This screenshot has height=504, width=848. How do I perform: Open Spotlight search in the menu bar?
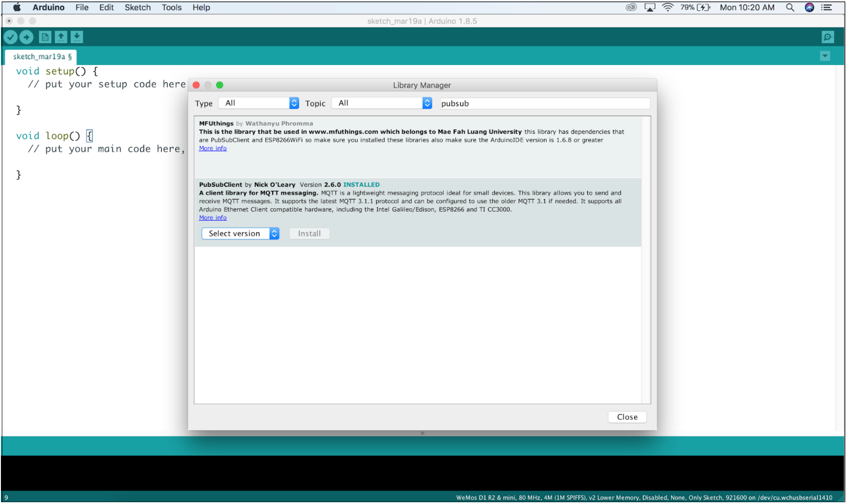coord(790,7)
